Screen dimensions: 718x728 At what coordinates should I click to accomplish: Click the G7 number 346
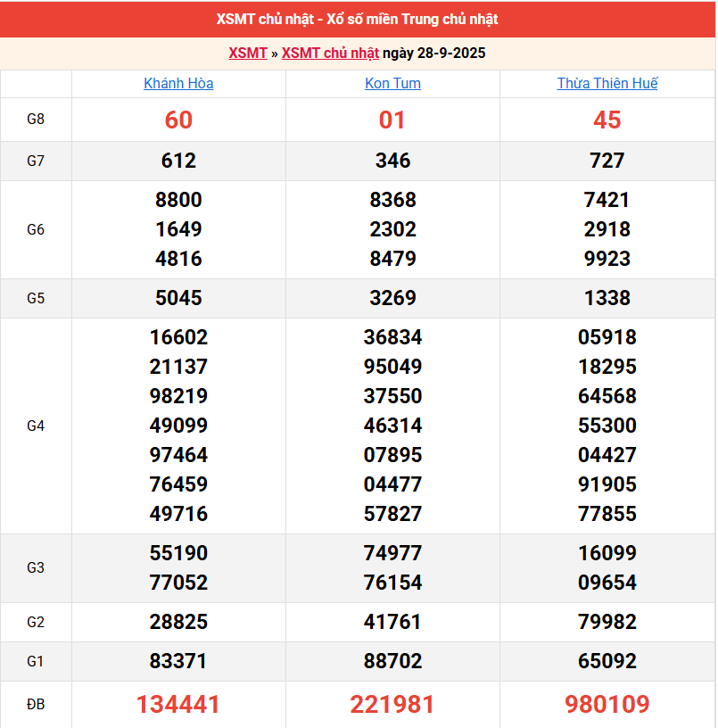(392, 161)
